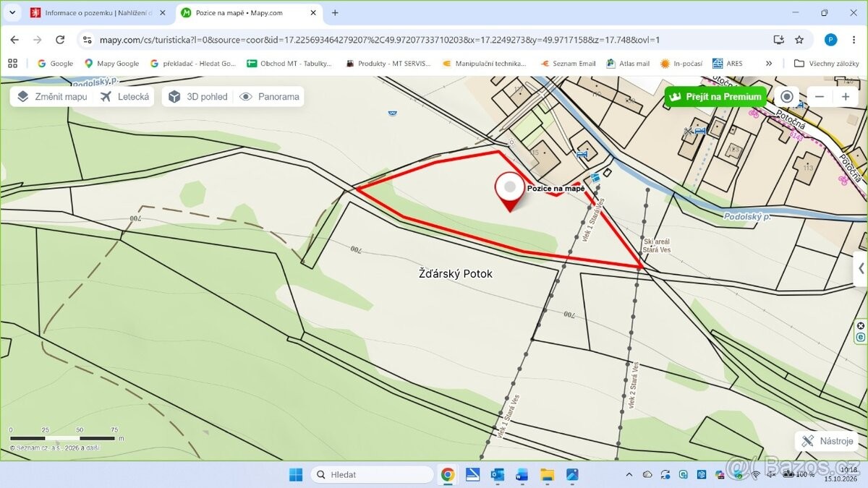Image resolution: width=868 pixels, height=488 pixels.
Task: Expand the hidden bookmarks overflow chevron
Action: point(768,63)
